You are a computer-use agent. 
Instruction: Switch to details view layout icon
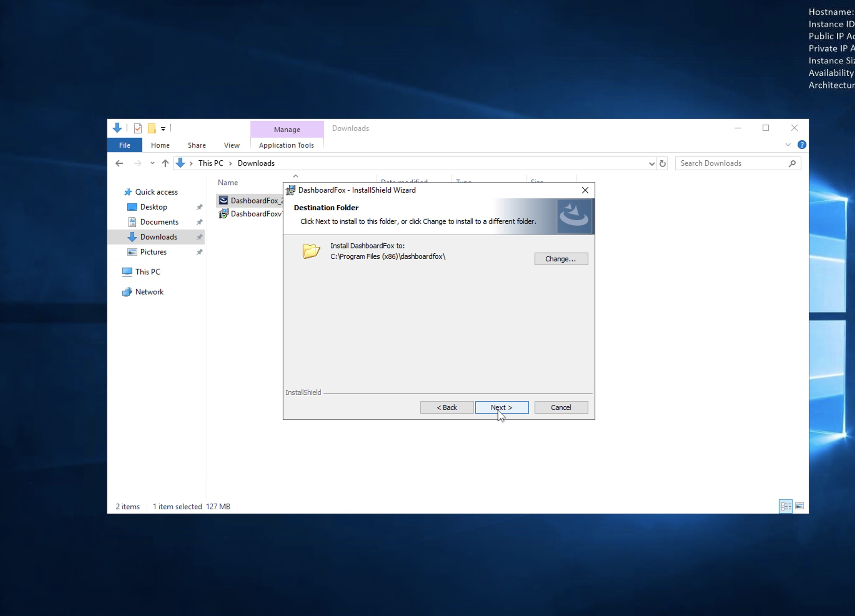tap(786, 506)
